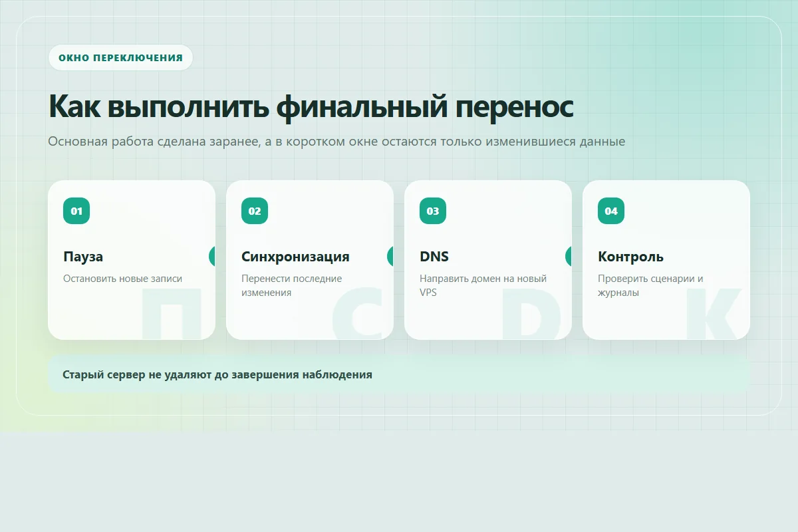Open the 'Синхронизация' card title

click(295, 257)
